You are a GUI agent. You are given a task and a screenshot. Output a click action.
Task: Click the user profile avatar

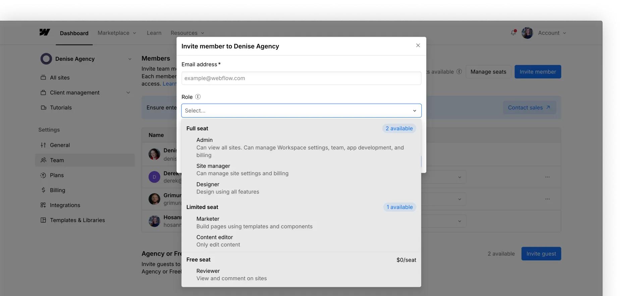pos(527,33)
